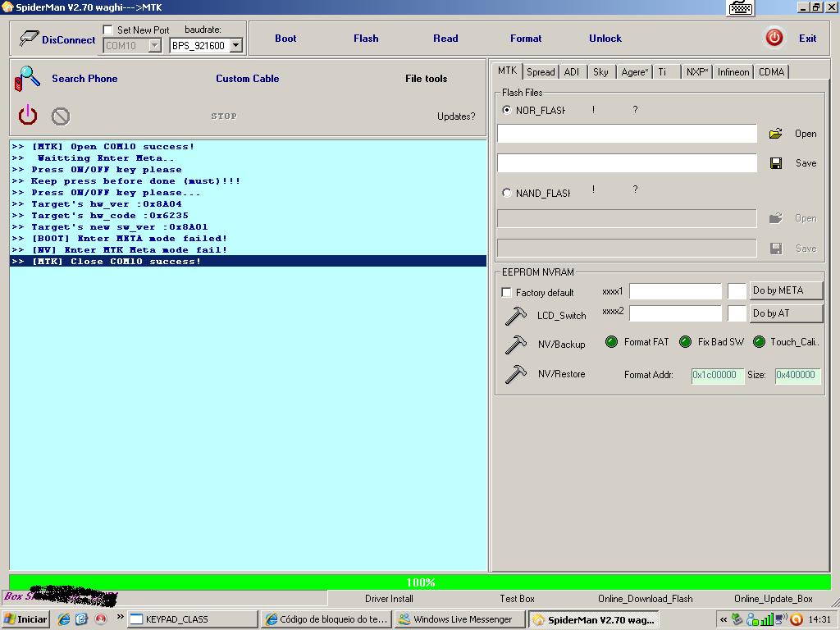Expand quick launch overflow chevron
The image size is (840, 630).
click(x=120, y=617)
